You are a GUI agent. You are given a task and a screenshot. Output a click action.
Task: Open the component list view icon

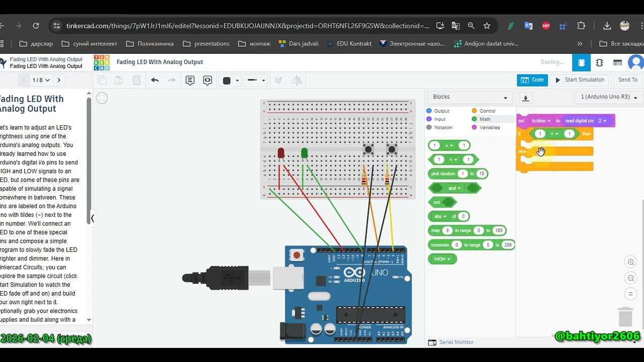617,63
